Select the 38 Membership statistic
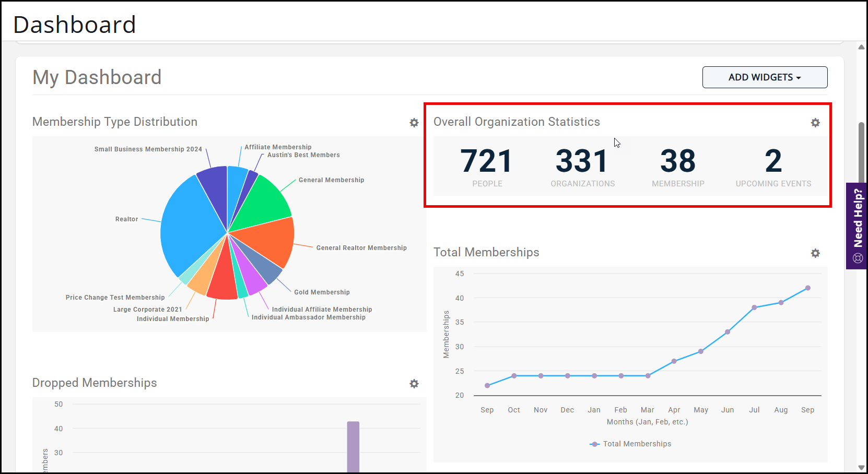The height and width of the screenshot is (474, 868). click(x=678, y=166)
